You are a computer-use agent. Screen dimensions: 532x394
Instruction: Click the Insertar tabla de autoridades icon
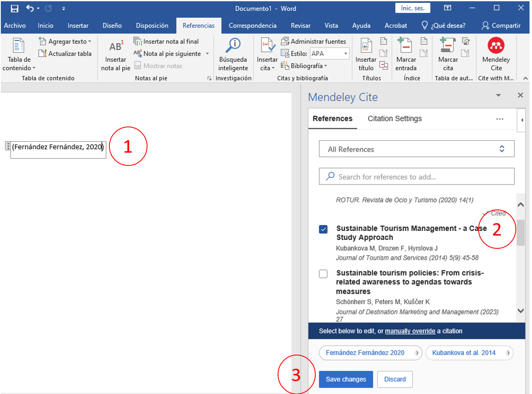[465, 41]
